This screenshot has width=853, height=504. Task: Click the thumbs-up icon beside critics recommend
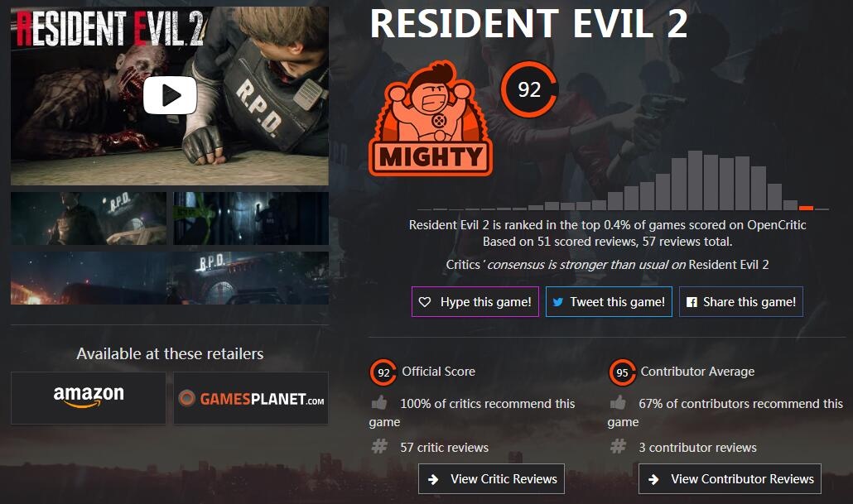pos(379,403)
